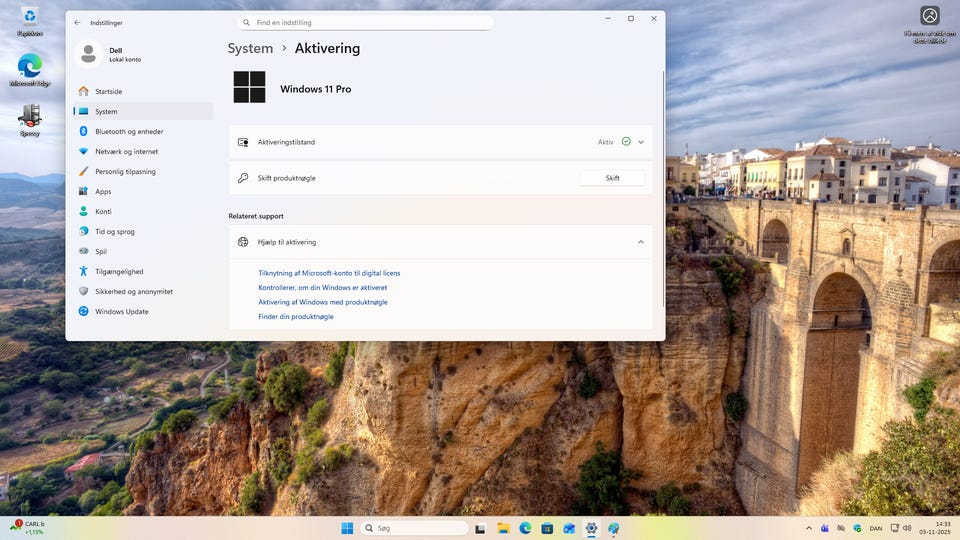Open link Finder din produktnøgle
Viewport: 960px width, 540px height.
coord(296,316)
